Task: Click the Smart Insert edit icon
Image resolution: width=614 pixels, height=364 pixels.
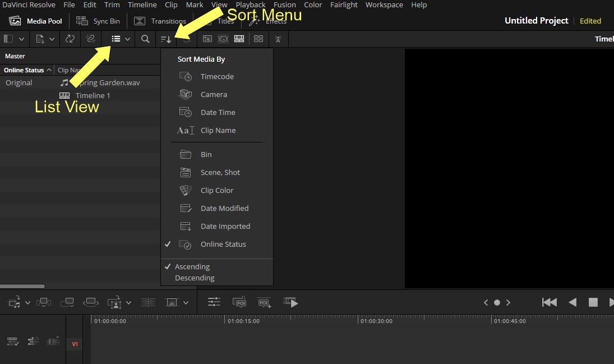Action: click(x=15, y=302)
